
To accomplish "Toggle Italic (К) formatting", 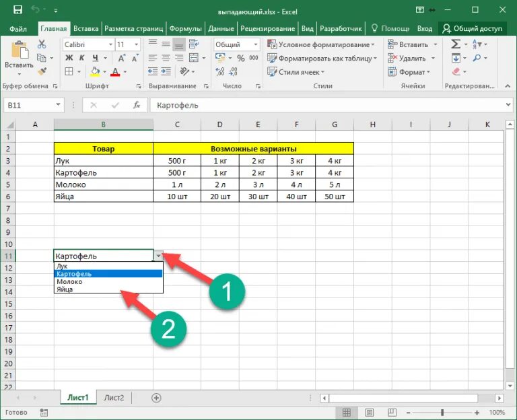I will click(x=81, y=58).
